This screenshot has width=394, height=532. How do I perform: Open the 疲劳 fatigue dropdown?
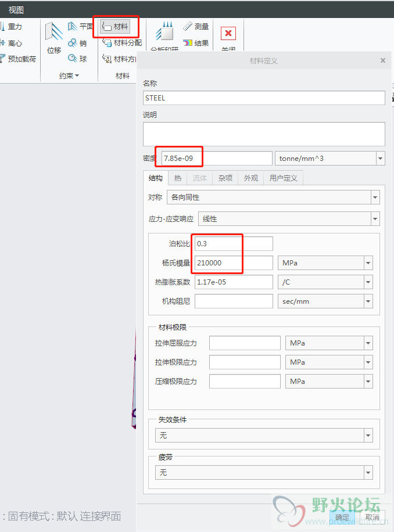coord(264,473)
